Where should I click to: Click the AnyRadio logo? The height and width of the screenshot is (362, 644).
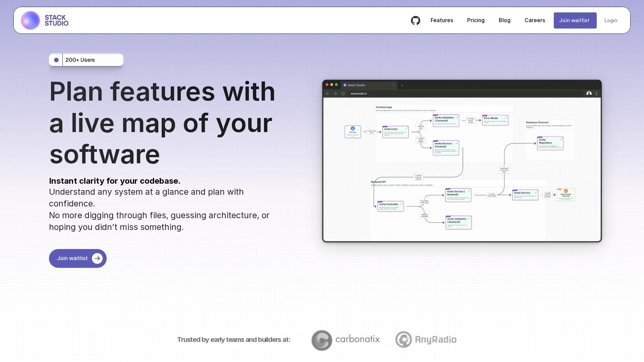[x=426, y=340]
